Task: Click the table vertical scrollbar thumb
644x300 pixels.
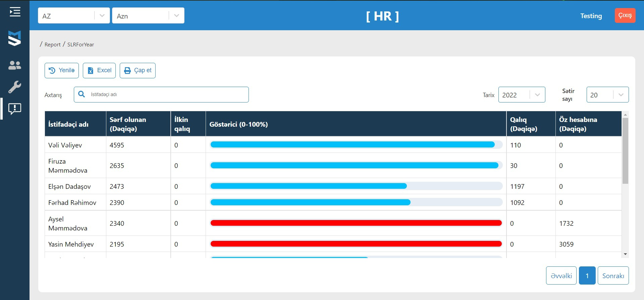Action: tap(625, 151)
